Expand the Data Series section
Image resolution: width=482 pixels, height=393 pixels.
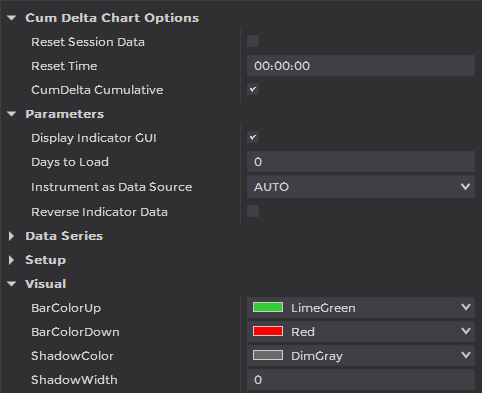click(x=11, y=236)
